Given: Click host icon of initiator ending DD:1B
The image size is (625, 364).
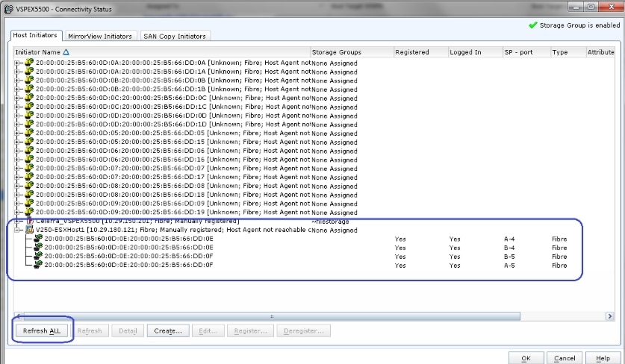Looking at the screenshot, I should click(x=29, y=89).
